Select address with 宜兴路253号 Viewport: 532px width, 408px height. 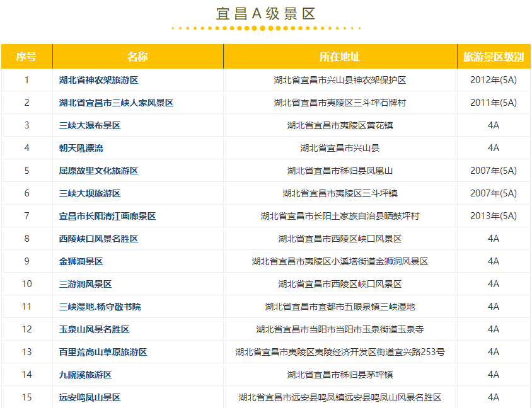tap(340, 353)
